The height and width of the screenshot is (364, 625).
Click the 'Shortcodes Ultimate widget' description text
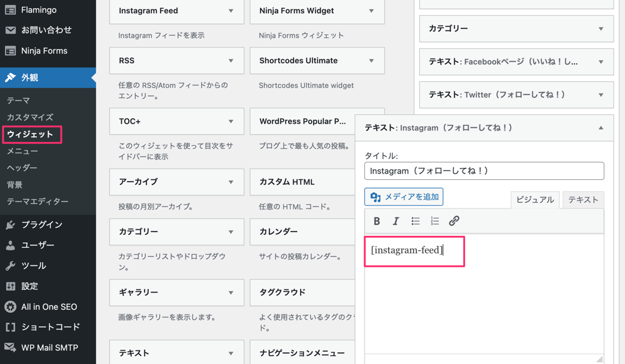coord(306,86)
